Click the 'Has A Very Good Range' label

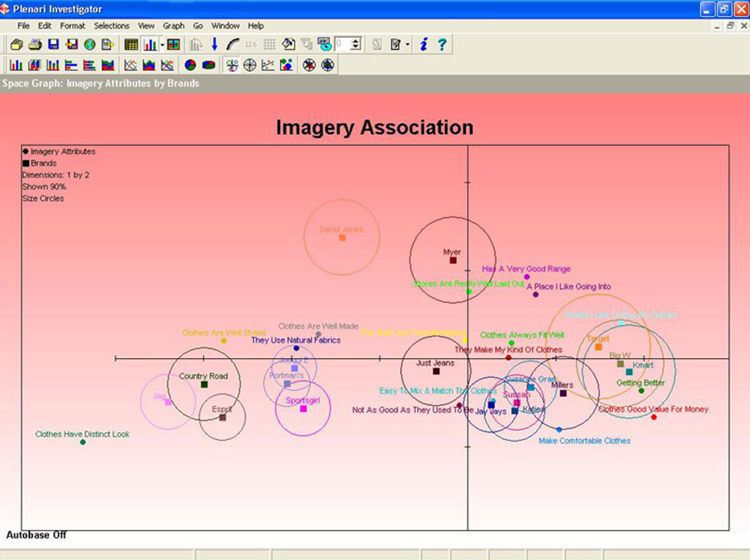526,269
